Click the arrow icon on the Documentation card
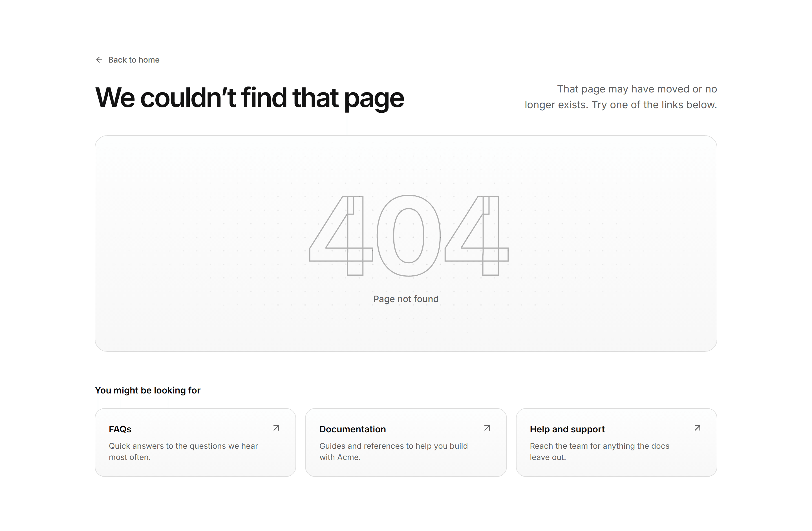Image resolution: width=812 pixels, height=531 pixels. [487, 428]
